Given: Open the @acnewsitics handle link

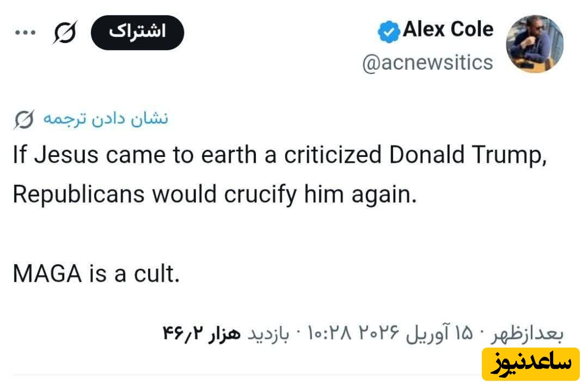Looking at the screenshot, I should click(427, 63).
